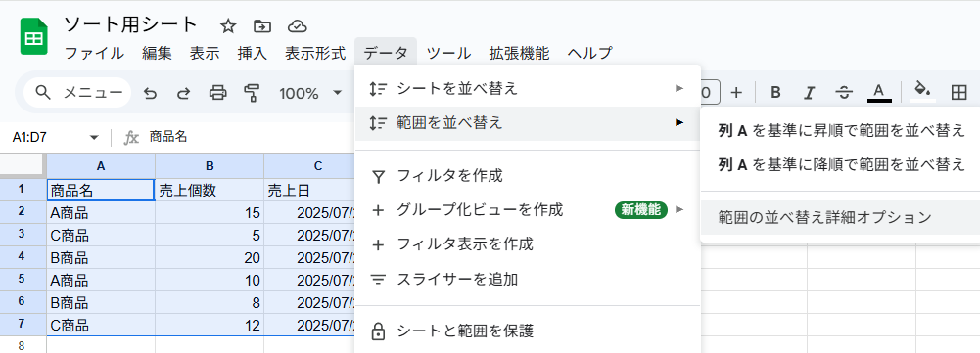
Task: Click the font size increase plus
Action: 736,93
